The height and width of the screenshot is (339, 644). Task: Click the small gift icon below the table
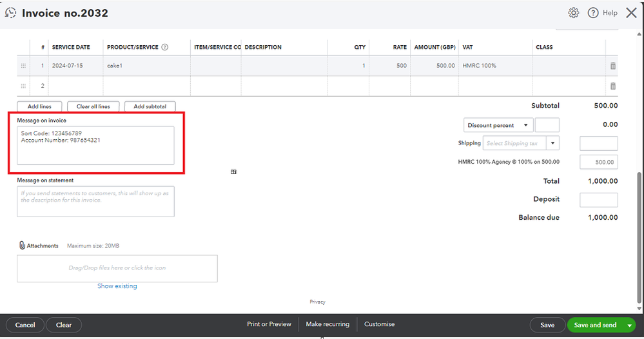click(x=233, y=171)
